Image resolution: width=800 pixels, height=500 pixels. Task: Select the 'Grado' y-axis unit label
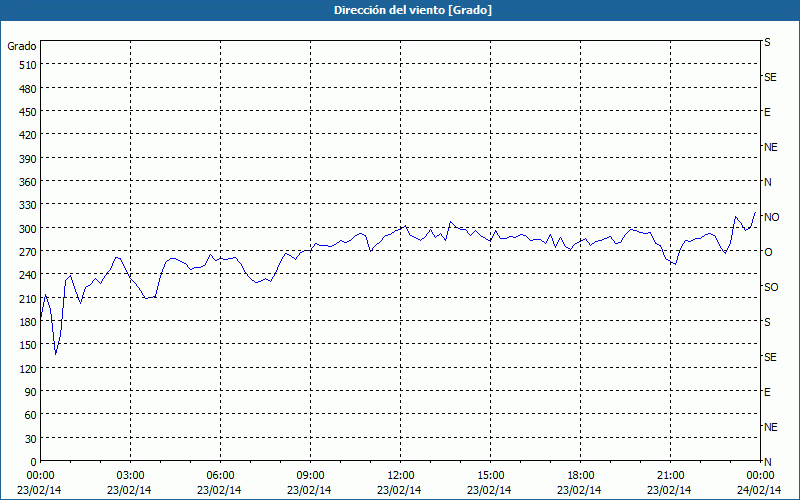tap(22, 46)
